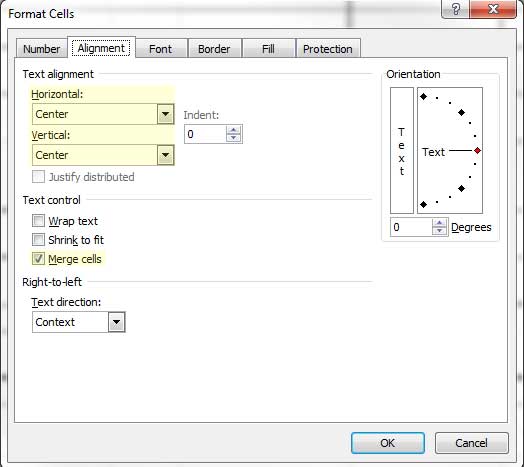
Task: Increase Degrees with the up spinner arrow
Action: (439, 223)
